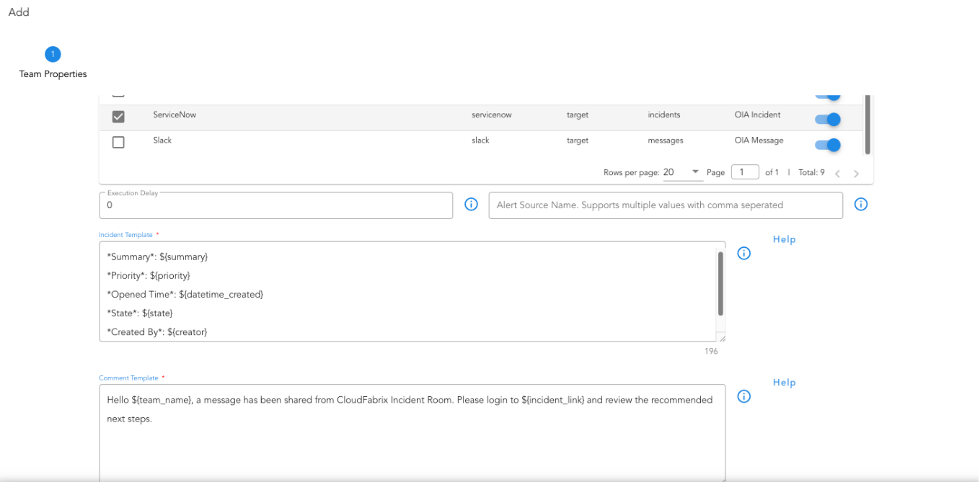The height and width of the screenshot is (482, 980).
Task: Click the page number input box
Action: (x=744, y=172)
